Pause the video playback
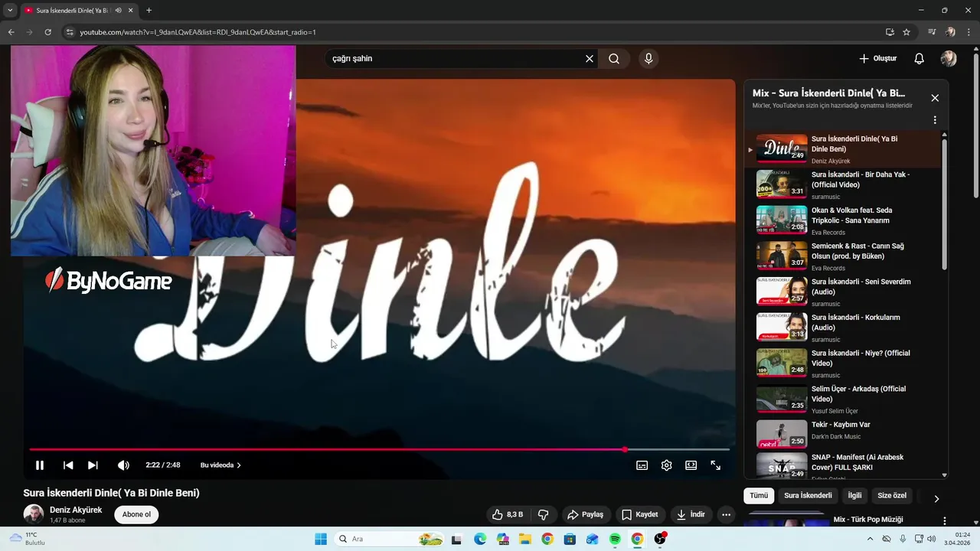Screen dimensions: 980x551 point(40,465)
